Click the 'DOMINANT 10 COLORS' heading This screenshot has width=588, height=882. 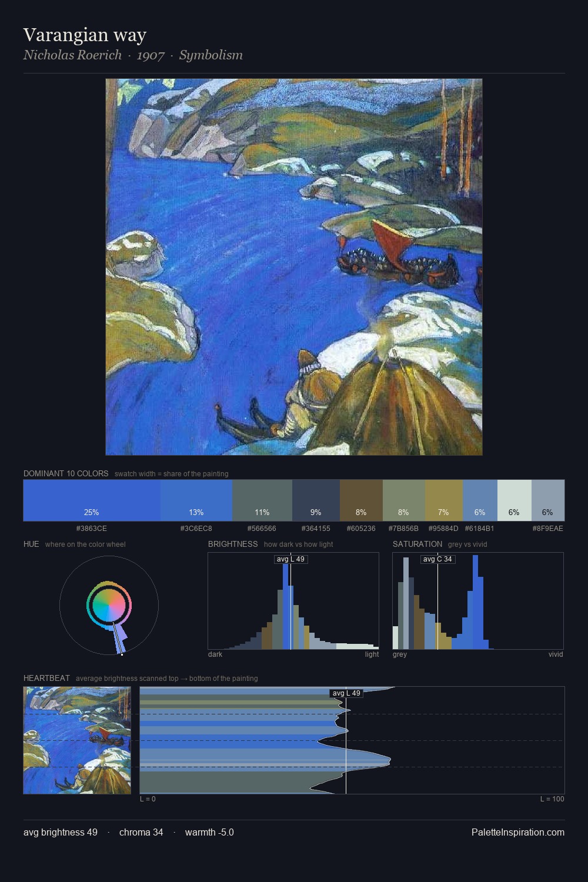click(x=66, y=473)
